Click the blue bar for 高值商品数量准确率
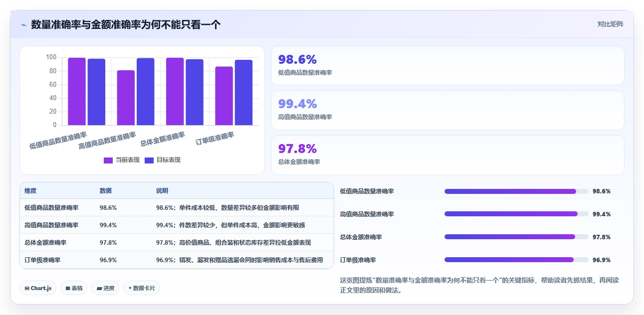The image size is (644, 315). click(x=146, y=92)
